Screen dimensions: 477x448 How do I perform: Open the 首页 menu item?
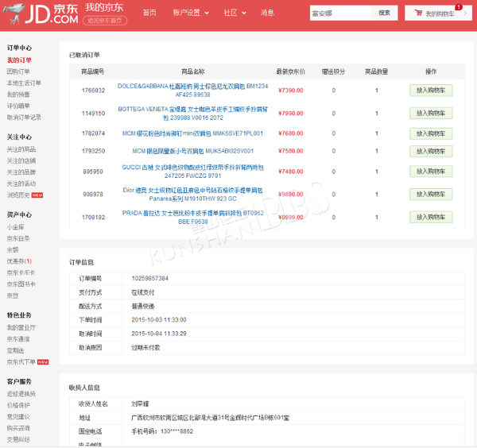[x=149, y=13]
